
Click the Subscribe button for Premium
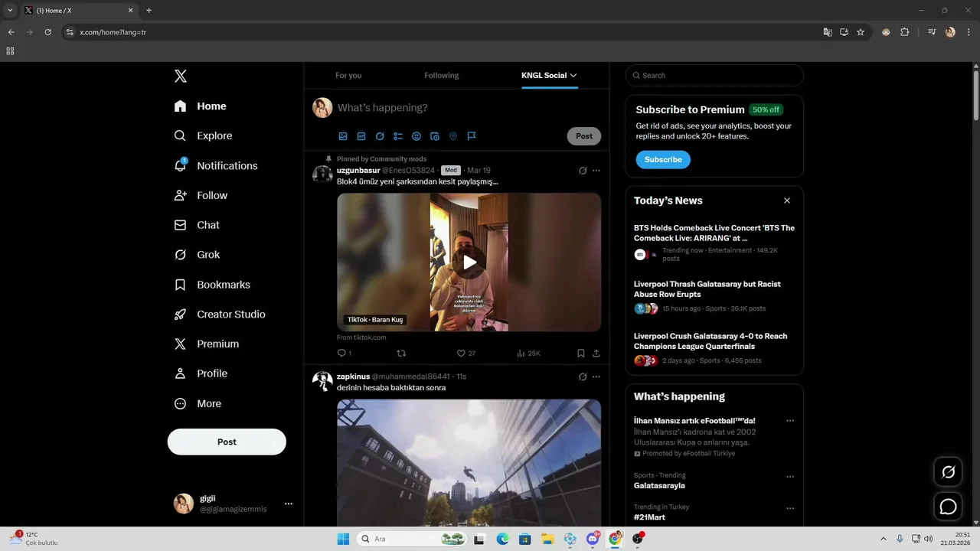663,159
